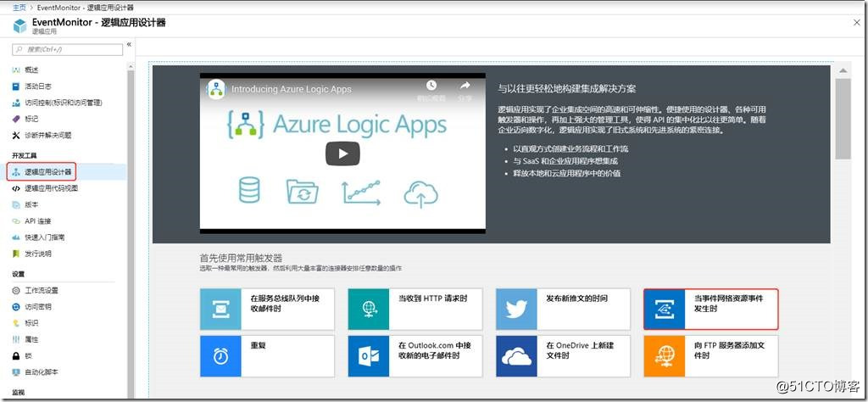
Task: Choose the 在 OneDrive 上新建文件时 card
Action: click(x=563, y=356)
